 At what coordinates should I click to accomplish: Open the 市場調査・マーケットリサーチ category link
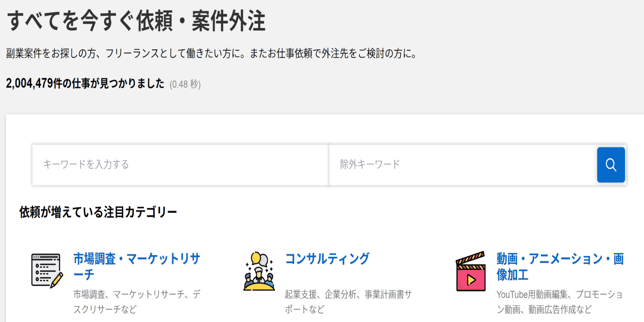137,267
